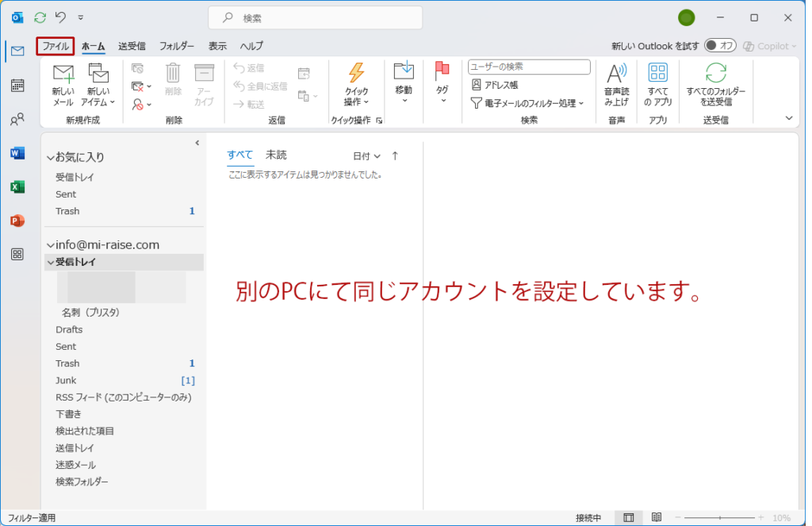Show the Unread (未読) messages filter
This screenshot has width=812, height=526.
point(276,155)
